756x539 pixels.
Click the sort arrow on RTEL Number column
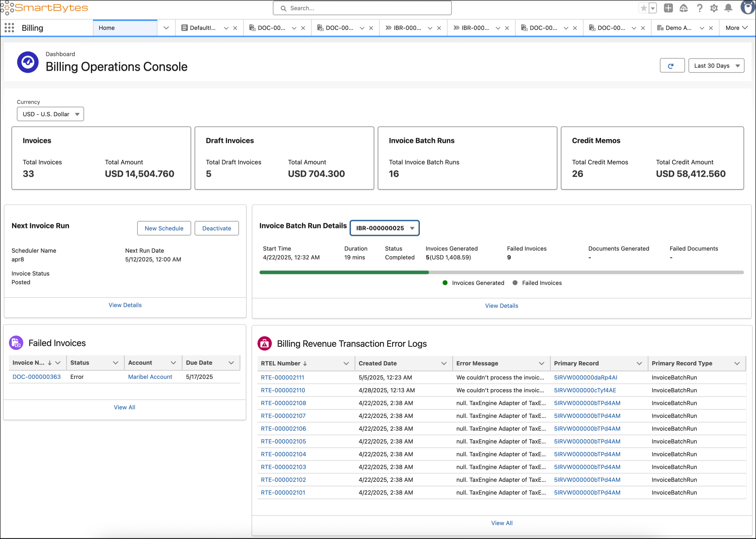point(305,364)
